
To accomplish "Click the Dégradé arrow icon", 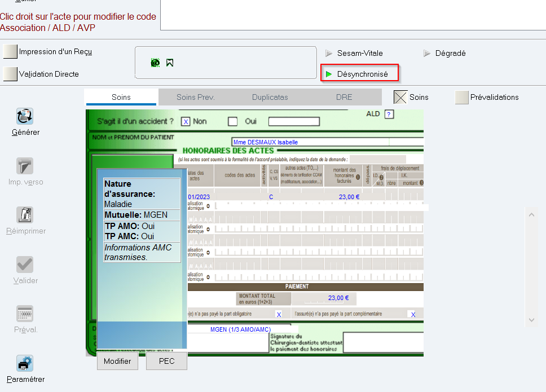I will [x=427, y=53].
